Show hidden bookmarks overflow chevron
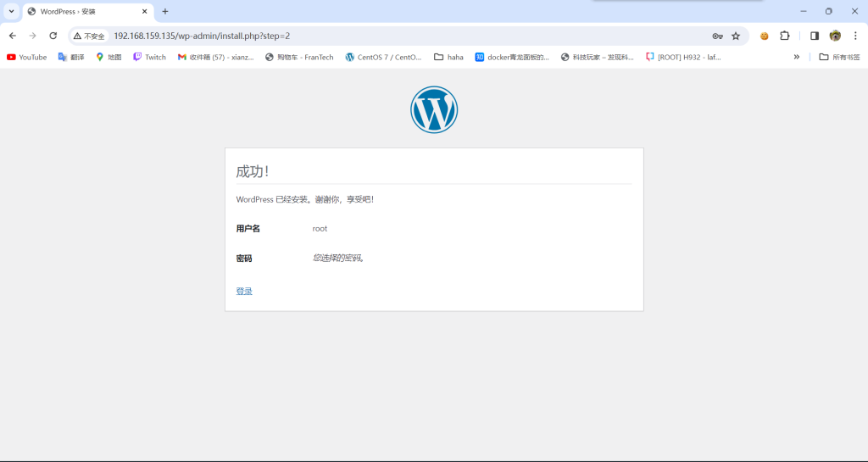868x462 pixels. tap(797, 57)
